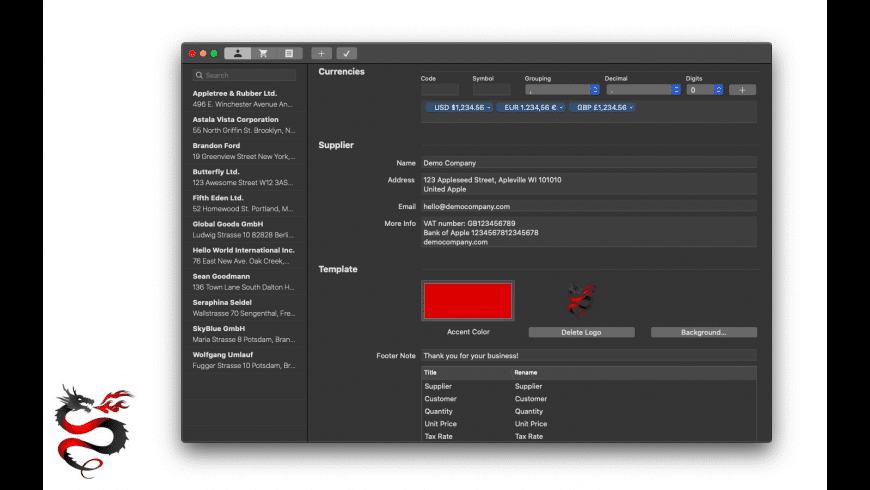Viewport: 870px width, 490px height.
Task: Click the customer Search field
Action: coord(245,75)
